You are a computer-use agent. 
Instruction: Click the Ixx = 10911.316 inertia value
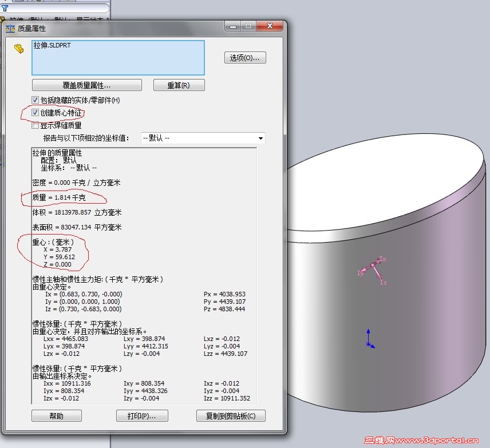(67, 383)
